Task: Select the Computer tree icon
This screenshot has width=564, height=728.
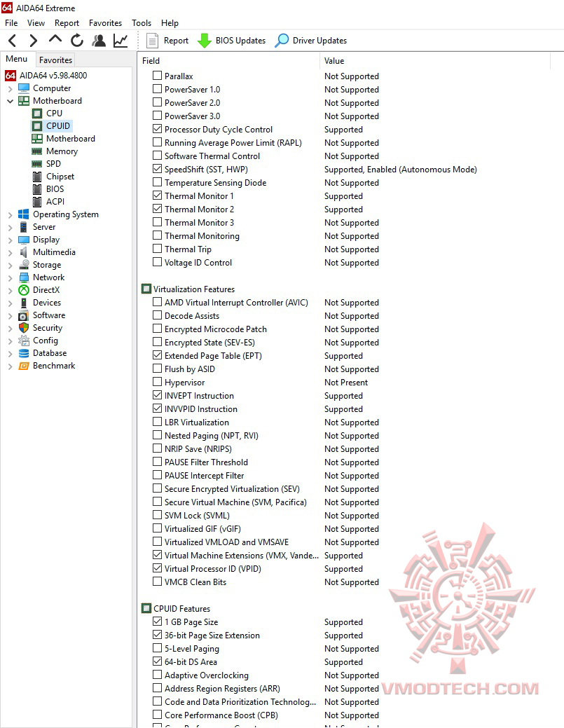Action: [x=24, y=88]
